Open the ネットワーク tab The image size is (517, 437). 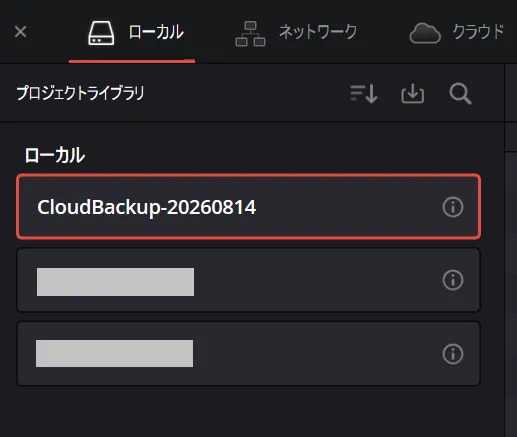[x=296, y=32]
